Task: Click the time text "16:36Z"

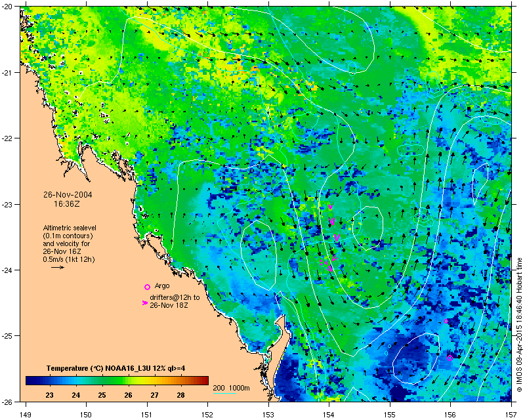Action: pos(67,203)
